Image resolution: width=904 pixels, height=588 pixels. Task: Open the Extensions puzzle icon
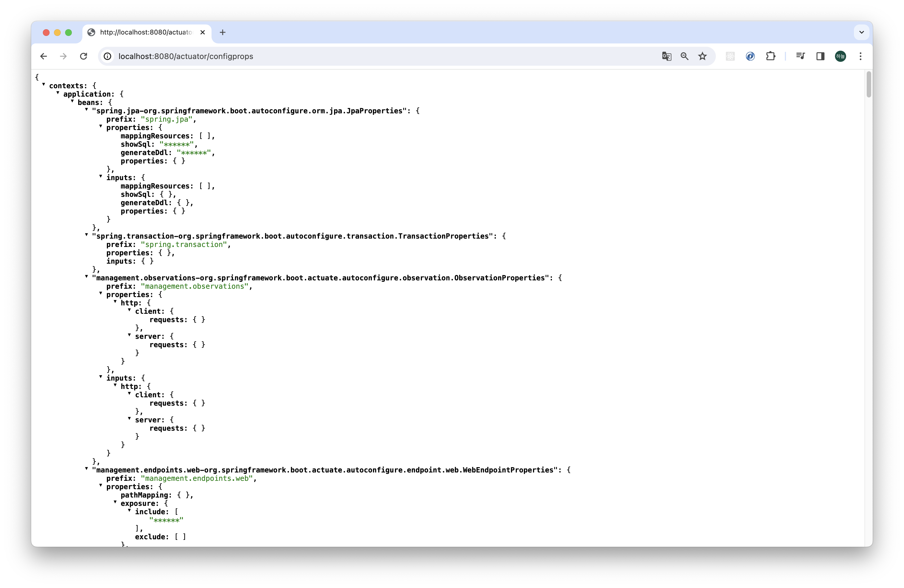pos(770,56)
